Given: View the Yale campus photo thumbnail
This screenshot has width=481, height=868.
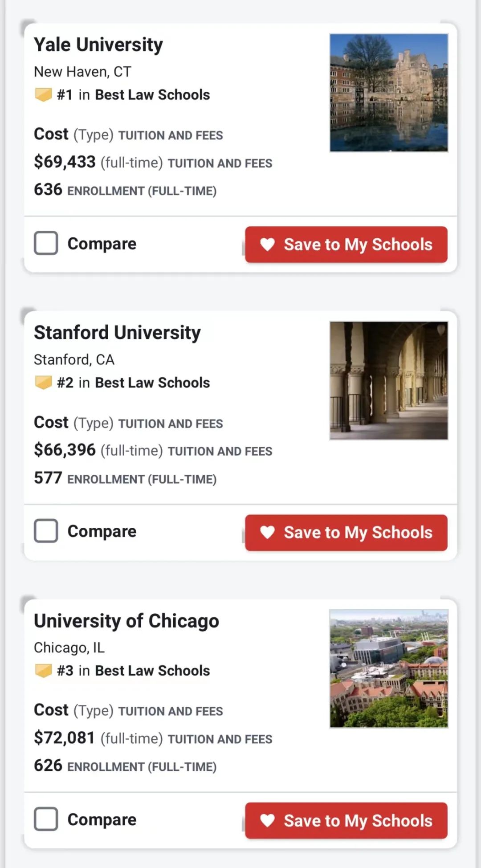Looking at the screenshot, I should pyautogui.click(x=389, y=93).
